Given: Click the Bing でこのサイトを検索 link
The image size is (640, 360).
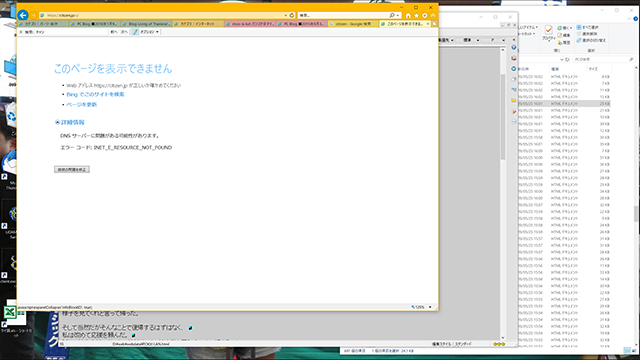Looking at the screenshot, I should [95, 94].
